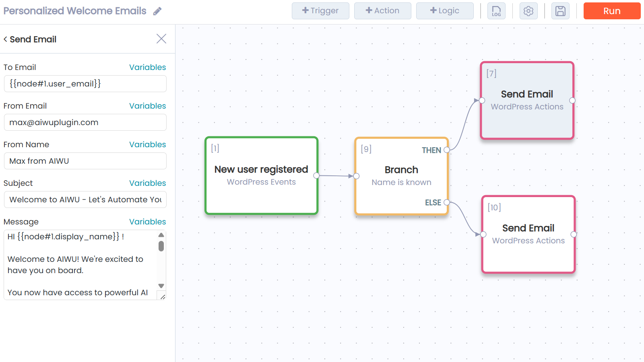The height and width of the screenshot is (362, 644).
Task: Go back using the chevron beside Send Email
Action: (5, 39)
